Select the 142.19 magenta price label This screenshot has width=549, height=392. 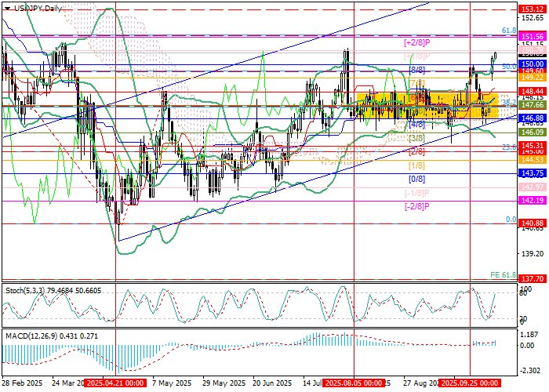pos(533,201)
